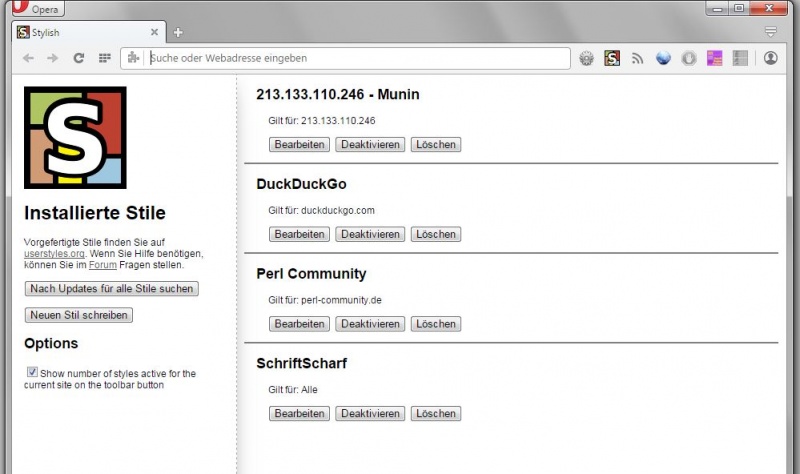Viewport: 800px width, 474px height.
Task: Close the Stylish tab
Action: coord(155,32)
